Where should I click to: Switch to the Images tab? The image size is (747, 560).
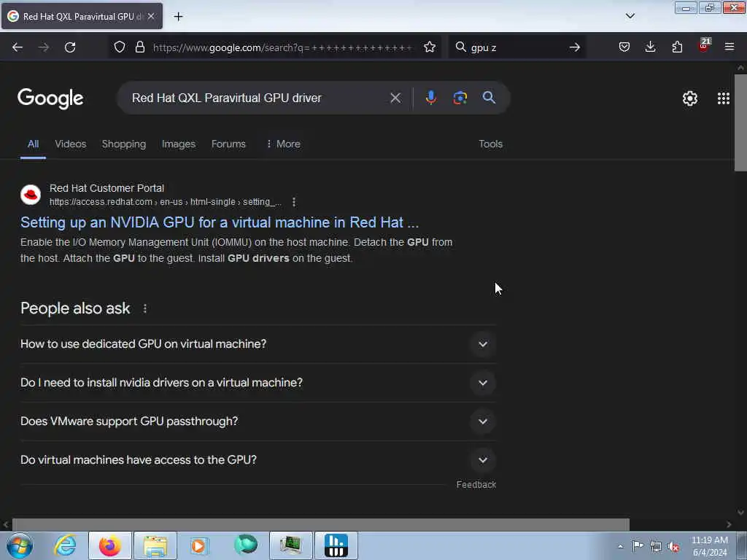[x=179, y=144]
